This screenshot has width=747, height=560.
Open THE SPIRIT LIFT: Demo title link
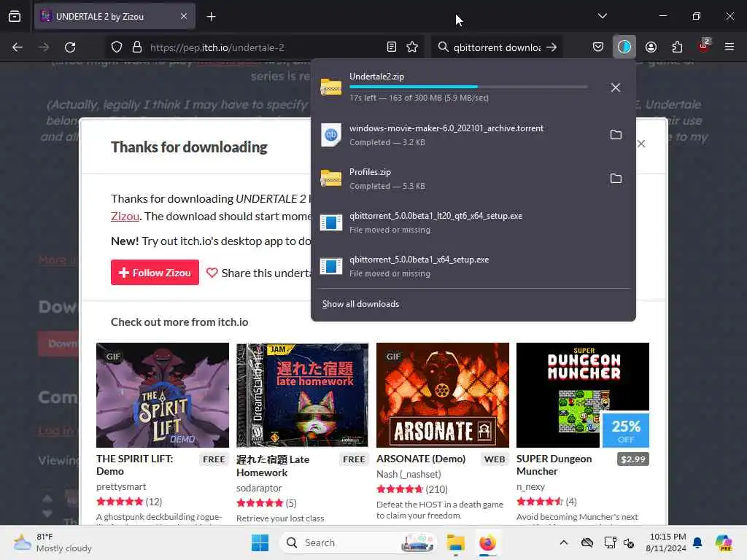pos(135,464)
